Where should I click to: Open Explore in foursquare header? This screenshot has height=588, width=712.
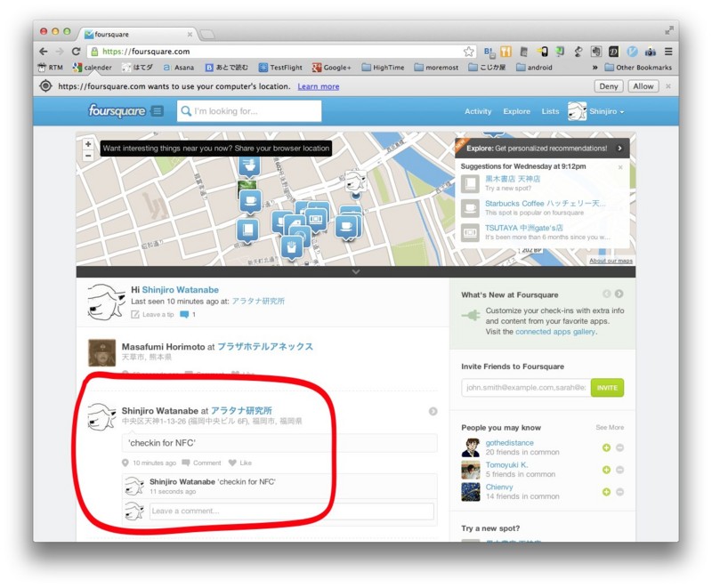coord(516,111)
